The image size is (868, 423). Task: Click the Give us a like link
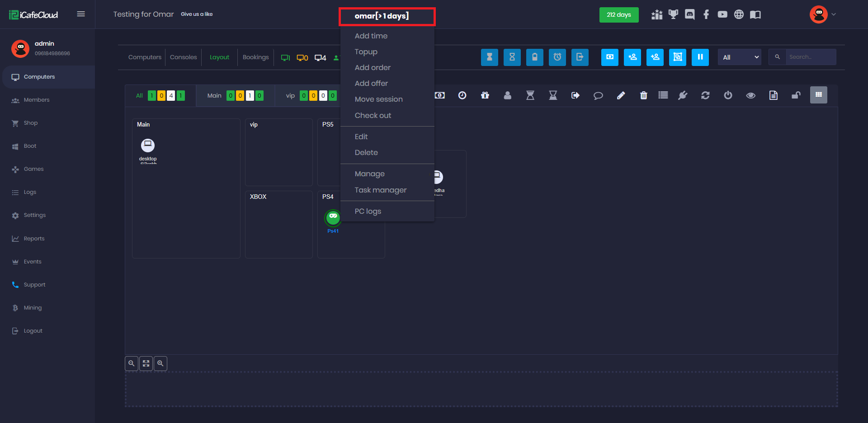[x=197, y=14]
